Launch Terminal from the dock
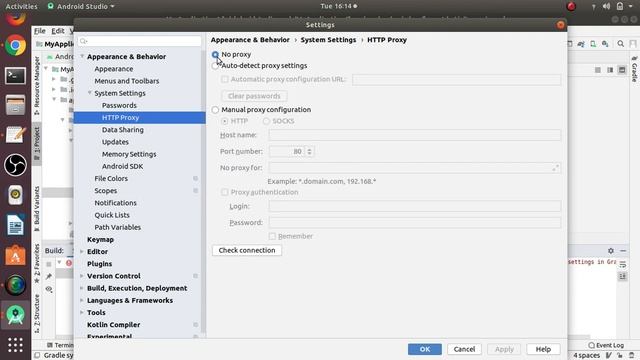Screen dimensions: 640x360 click(x=16, y=76)
